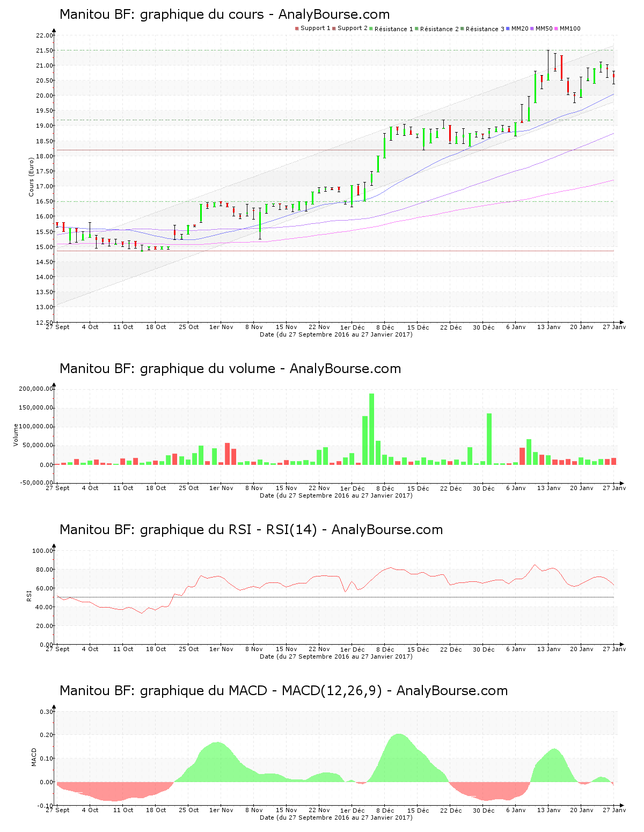The image size is (644, 832).
Task: Select the Résistance 2 legend entry
Action: (x=437, y=28)
